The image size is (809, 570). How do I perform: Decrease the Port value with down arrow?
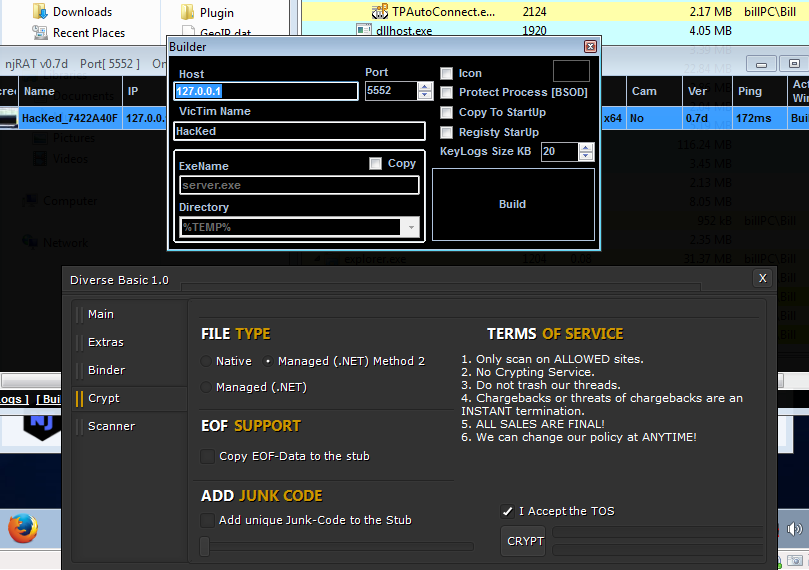[x=425, y=95]
